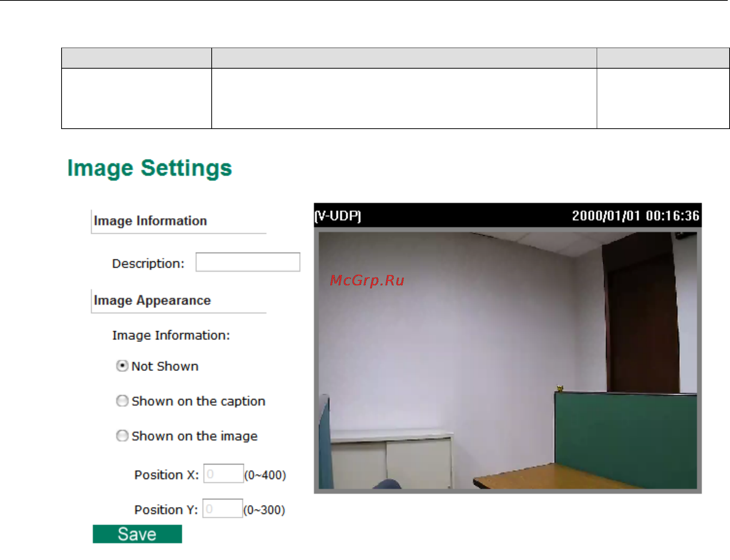Click the Image Information section header
The width and height of the screenshot is (730, 560).
tap(150, 221)
